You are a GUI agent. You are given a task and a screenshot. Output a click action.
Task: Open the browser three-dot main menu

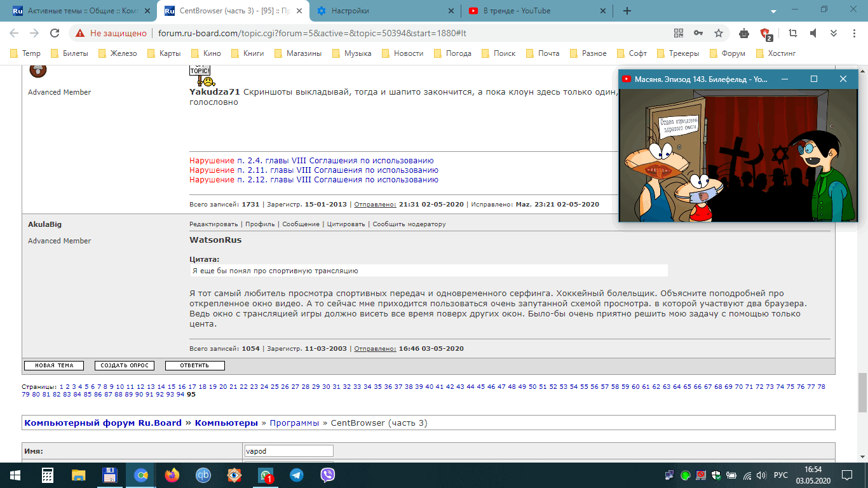tap(853, 33)
